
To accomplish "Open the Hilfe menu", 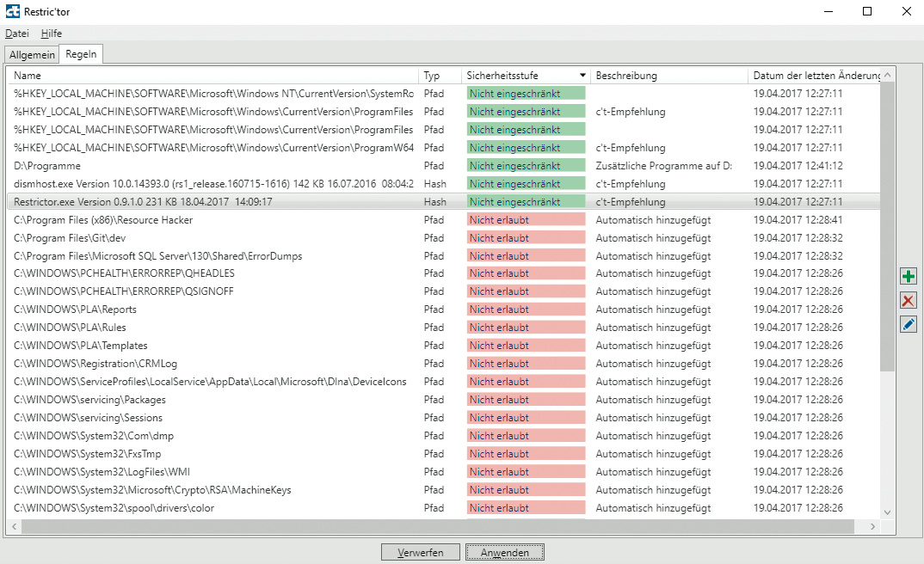I will point(52,34).
